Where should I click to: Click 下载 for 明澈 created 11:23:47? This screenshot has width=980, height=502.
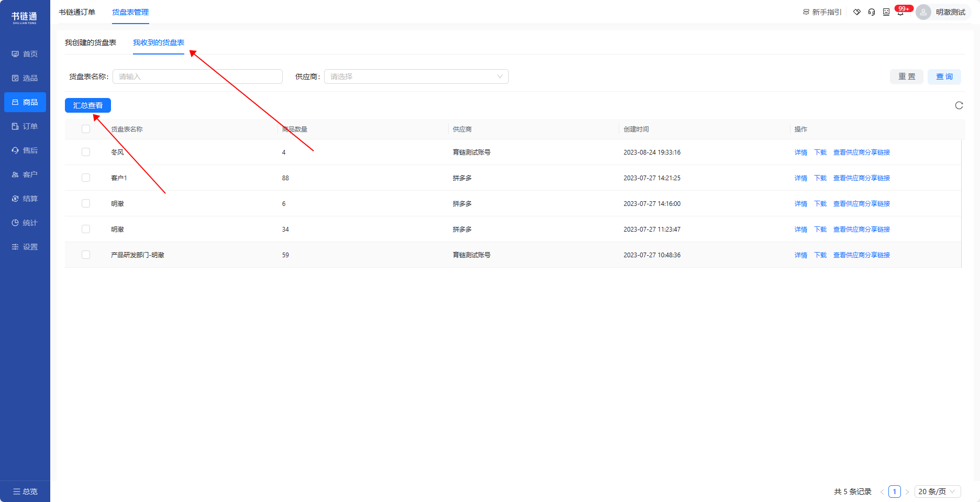click(x=820, y=229)
